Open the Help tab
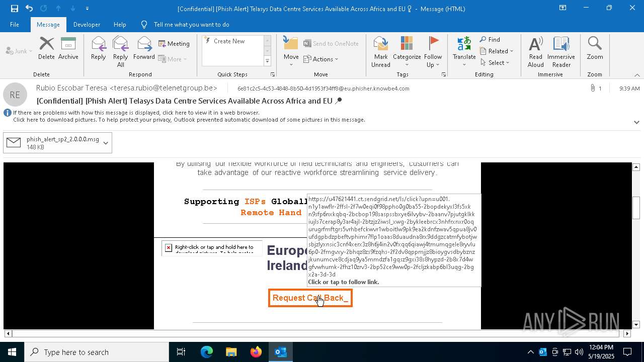This screenshot has width=644, height=362. point(120,24)
